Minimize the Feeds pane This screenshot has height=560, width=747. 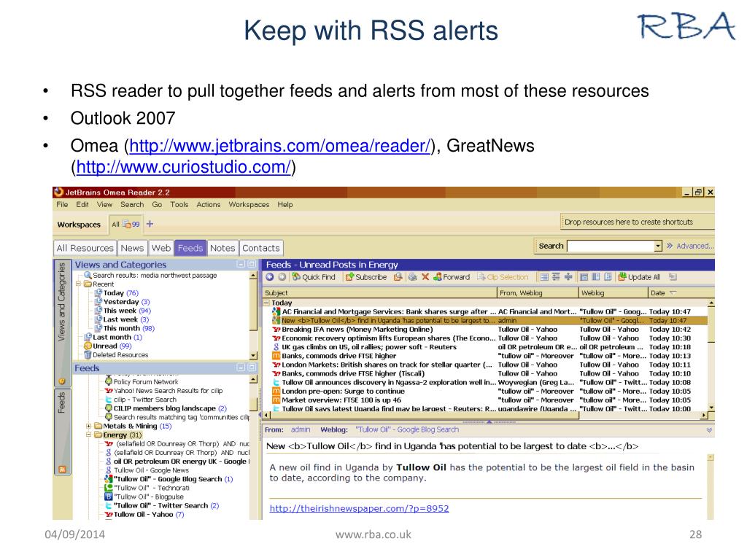pos(241,367)
